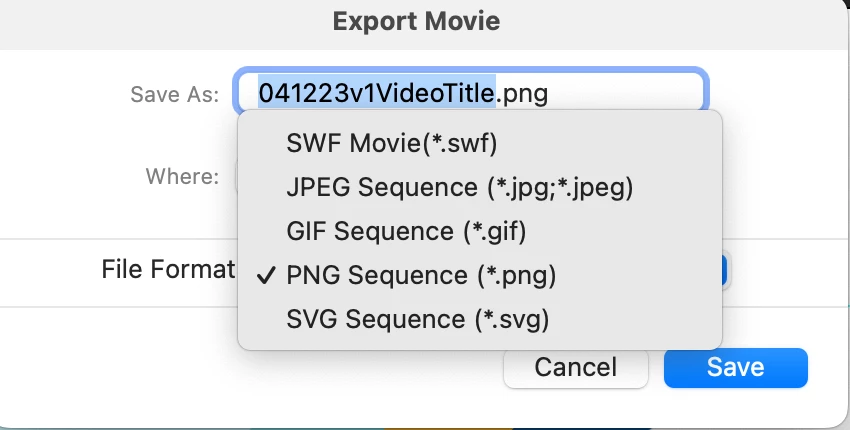This screenshot has height=430, width=850.
Task: Click the .png extension in the filename
Action: (x=522, y=93)
